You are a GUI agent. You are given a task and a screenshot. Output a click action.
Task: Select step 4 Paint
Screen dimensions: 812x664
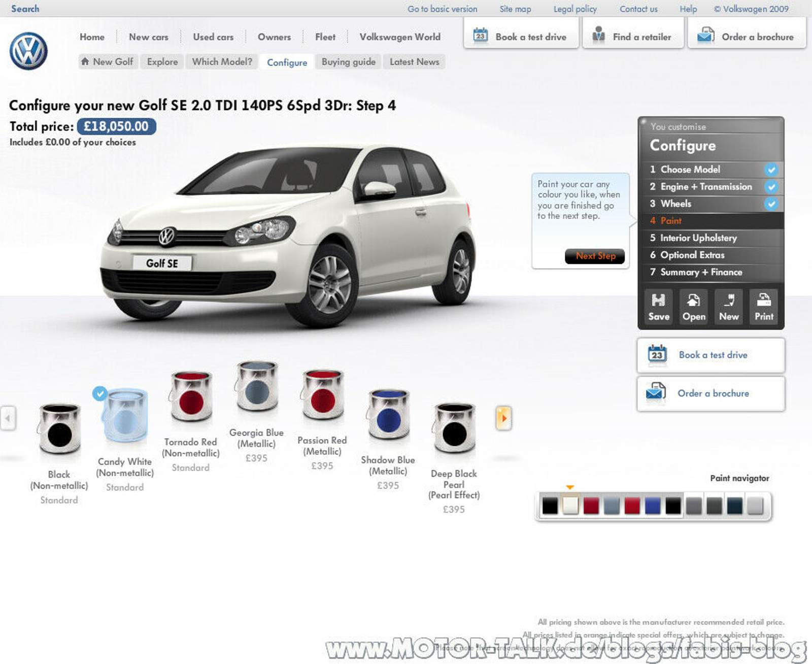(710, 221)
